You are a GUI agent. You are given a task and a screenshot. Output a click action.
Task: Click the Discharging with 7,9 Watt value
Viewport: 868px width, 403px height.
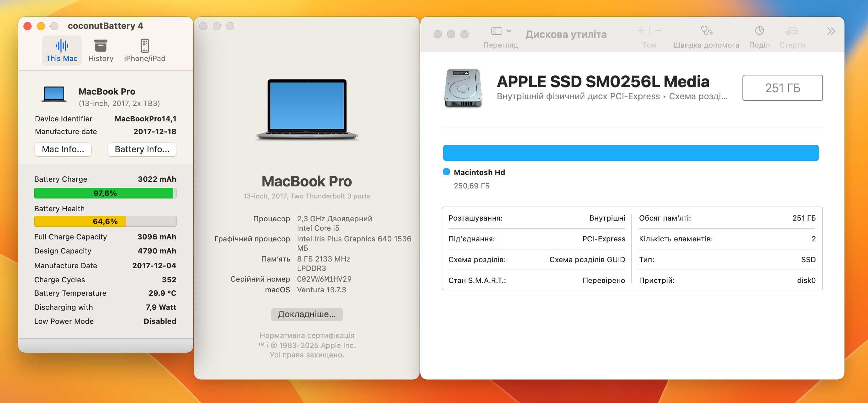(x=161, y=307)
